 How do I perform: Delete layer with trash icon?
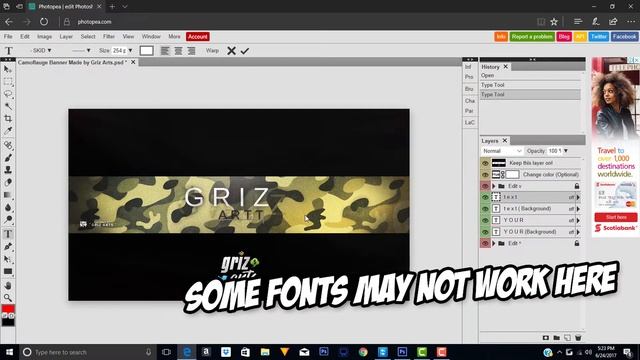click(x=578, y=338)
